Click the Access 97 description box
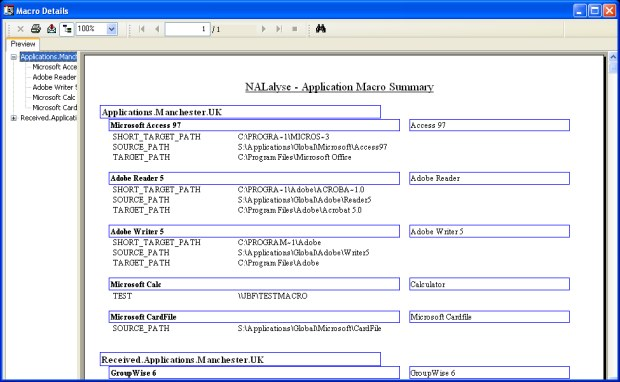 tap(490, 125)
